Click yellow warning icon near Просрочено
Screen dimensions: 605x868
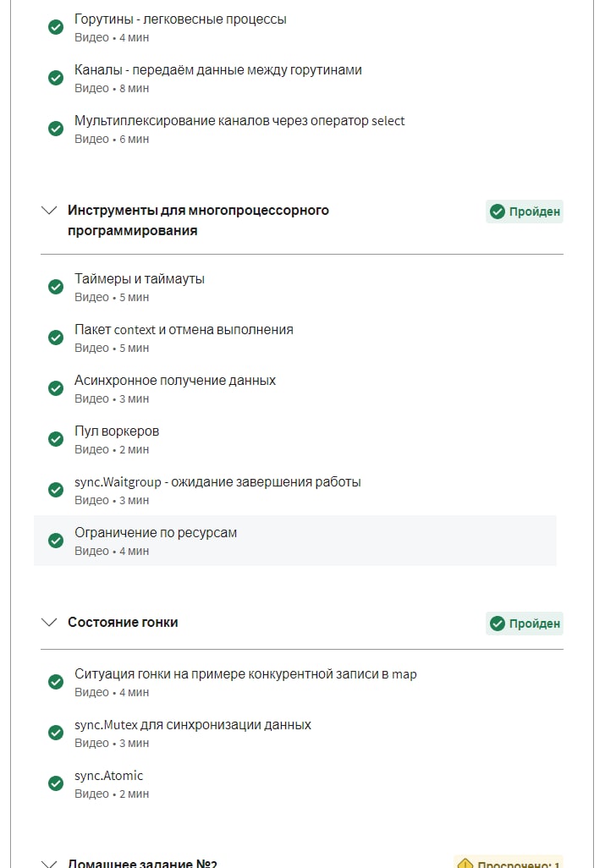tap(465, 863)
